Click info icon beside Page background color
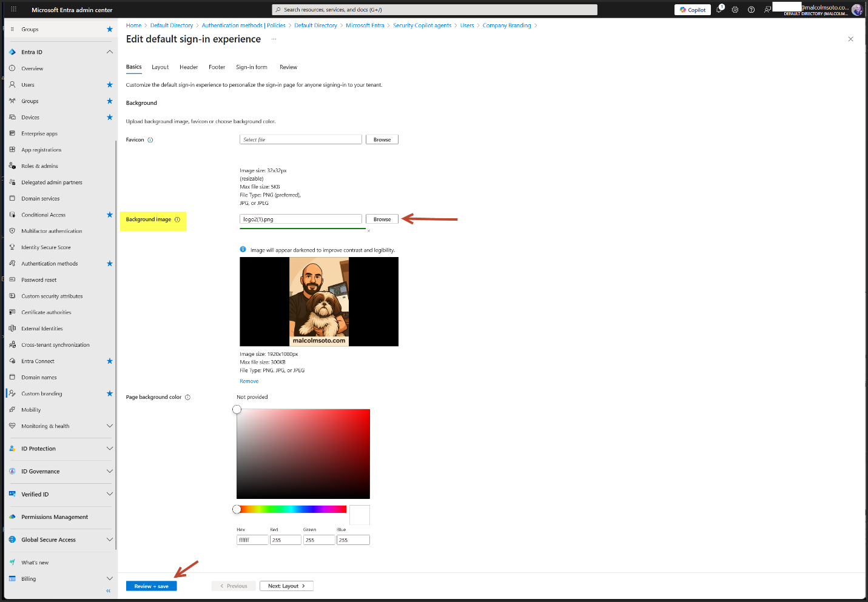The width and height of the screenshot is (868, 602). (x=187, y=398)
